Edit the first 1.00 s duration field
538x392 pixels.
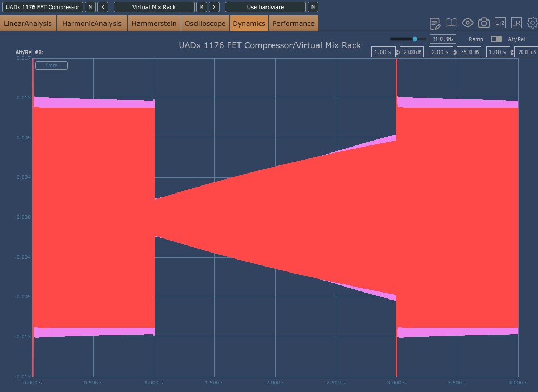tap(383, 52)
